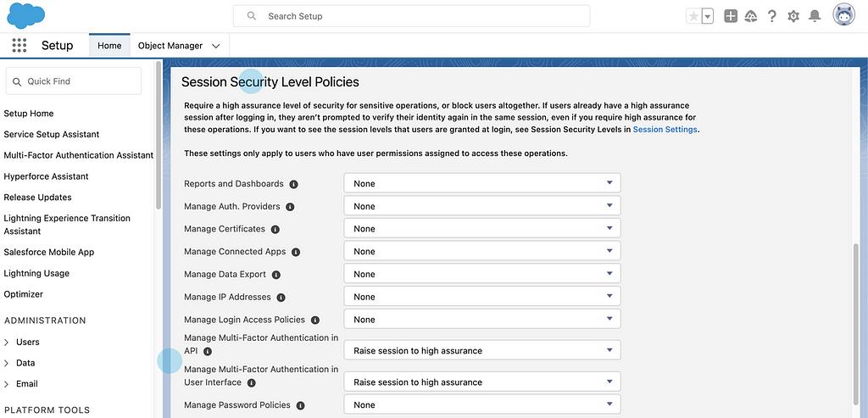Open the Reports and Dashboards dropdown
The height and width of the screenshot is (418, 868).
point(481,183)
